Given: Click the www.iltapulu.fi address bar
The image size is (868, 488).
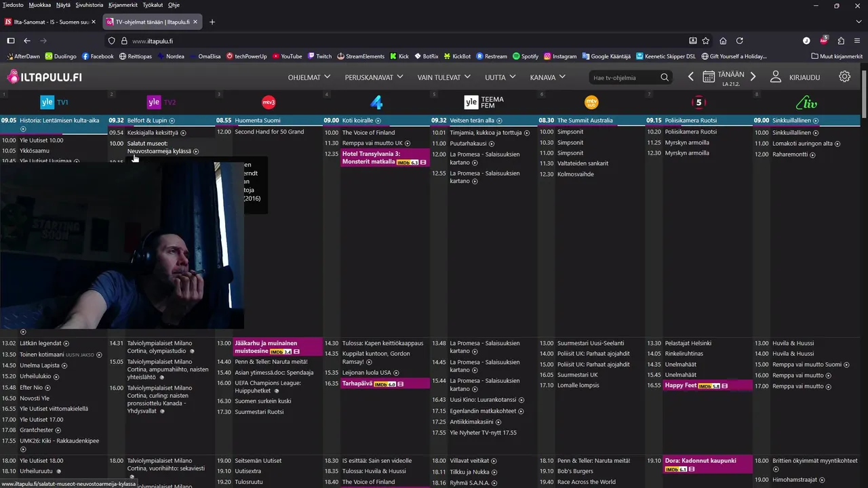Looking at the screenshot, I should point(407,41).
